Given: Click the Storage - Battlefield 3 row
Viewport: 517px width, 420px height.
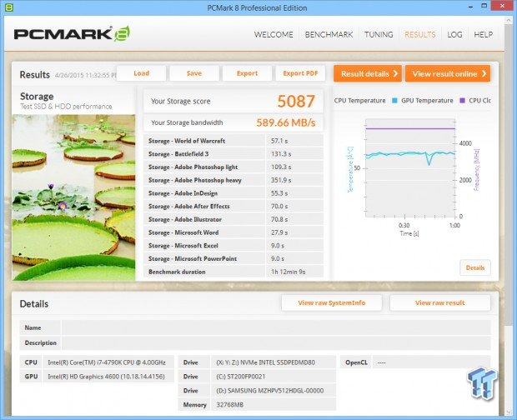Looking at the screenshot, I should tap(233, 154).
